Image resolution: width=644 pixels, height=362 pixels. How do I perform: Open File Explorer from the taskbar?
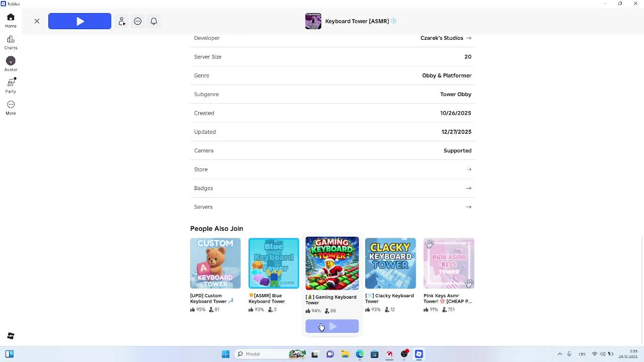tap(345, 354)
